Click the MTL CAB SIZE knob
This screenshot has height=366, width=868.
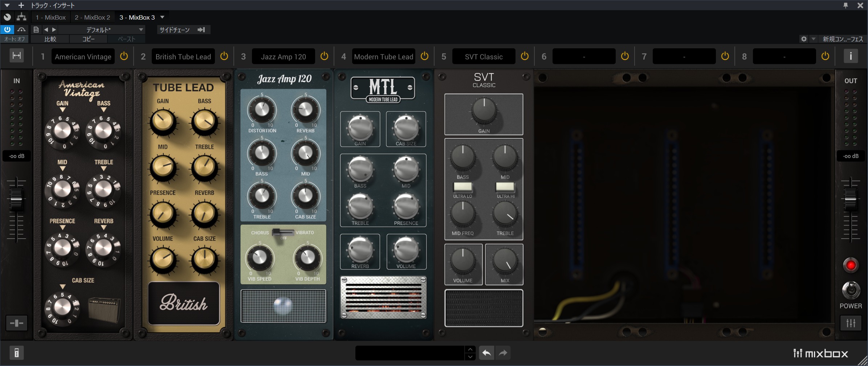click(406, 128)
